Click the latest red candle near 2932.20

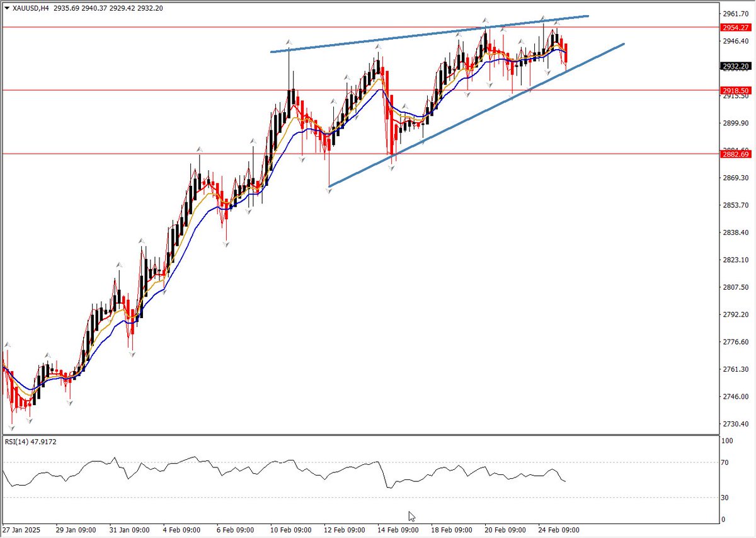pos(566,54)
